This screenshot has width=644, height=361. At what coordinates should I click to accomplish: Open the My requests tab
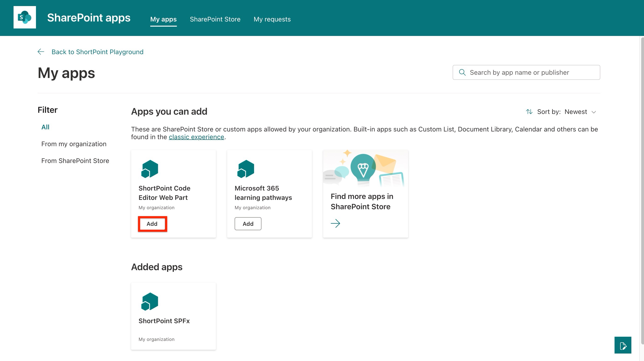pos(272,19)
